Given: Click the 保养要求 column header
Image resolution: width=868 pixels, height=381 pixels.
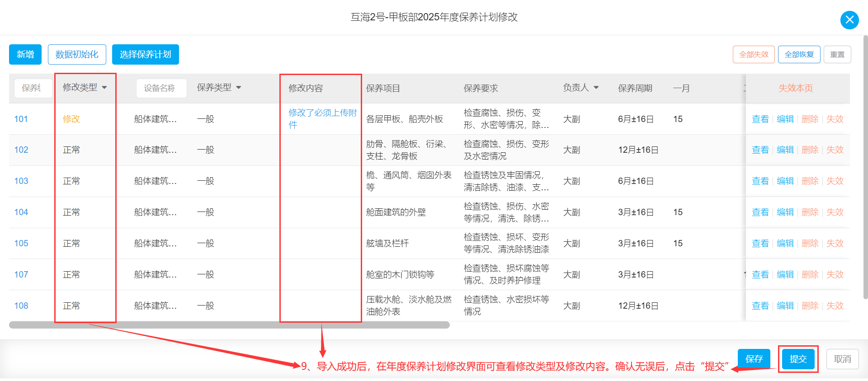Looking at the screenshot, I should pos(481,88).
